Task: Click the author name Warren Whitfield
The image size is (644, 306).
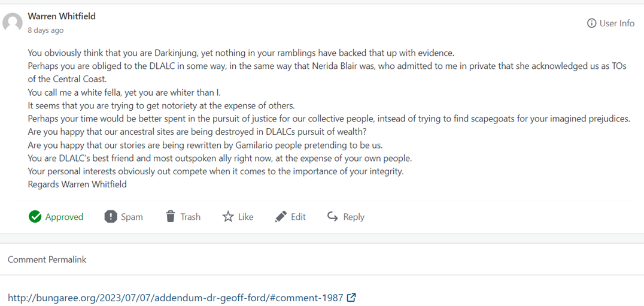Action: (x=62, y=16)
